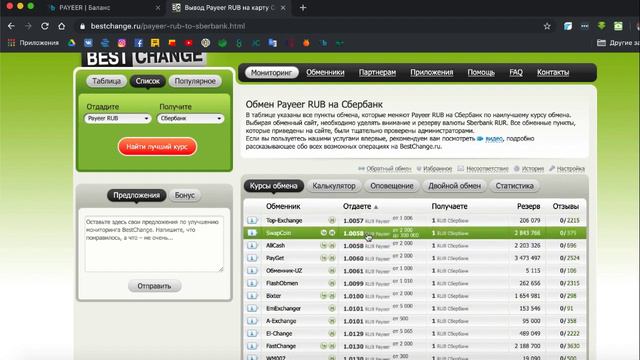Open Отдадите currency dropdown Payeer RUB
This screenshot has height=360, width=640.
[118, 118]
